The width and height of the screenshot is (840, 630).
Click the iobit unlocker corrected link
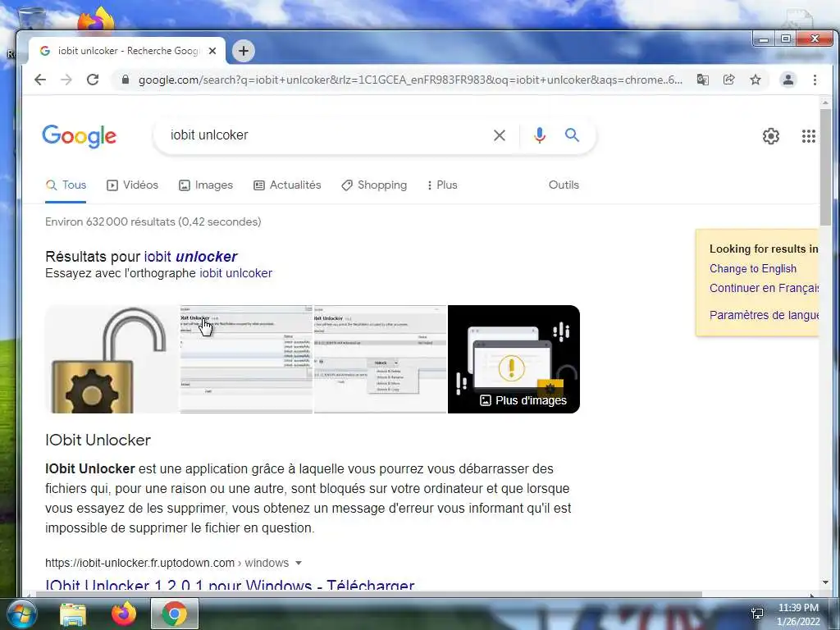click(190, 257)
